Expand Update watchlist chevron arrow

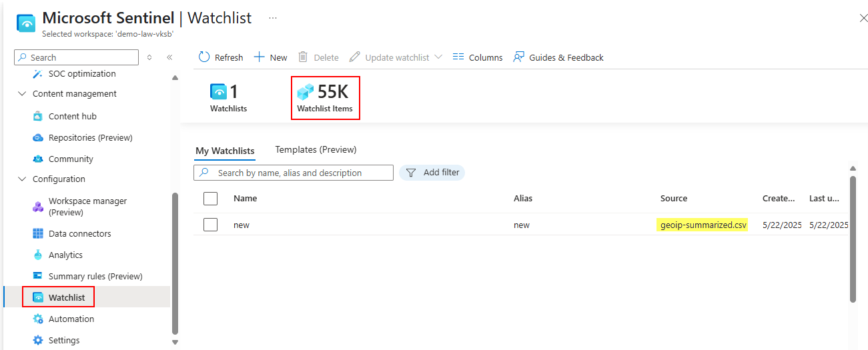(x=438, y=57)
